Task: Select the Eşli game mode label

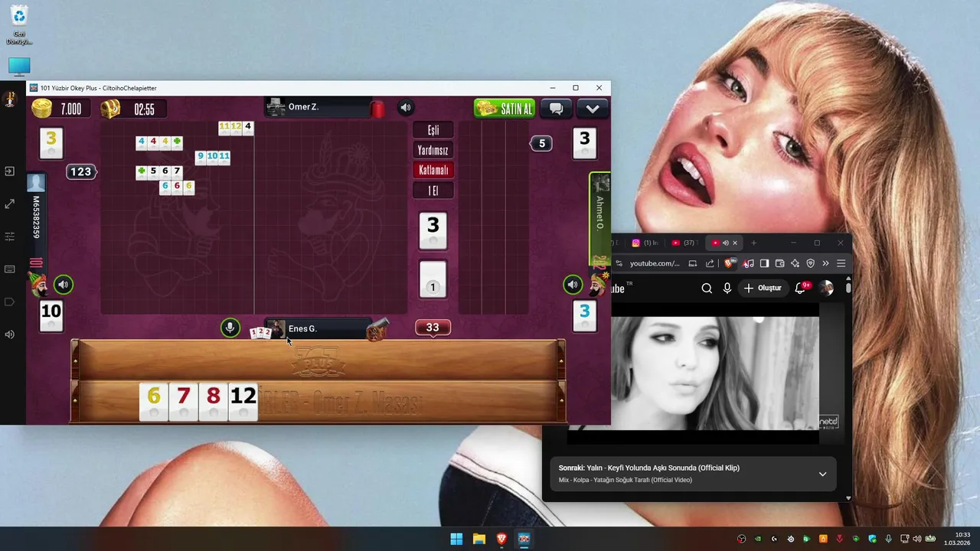Action: pos(433,130)
